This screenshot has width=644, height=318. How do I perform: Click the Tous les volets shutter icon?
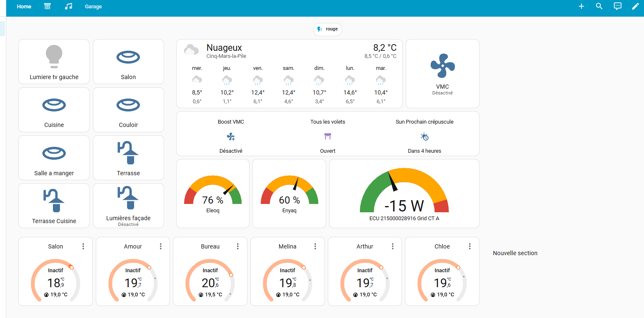tap(327, 137)
